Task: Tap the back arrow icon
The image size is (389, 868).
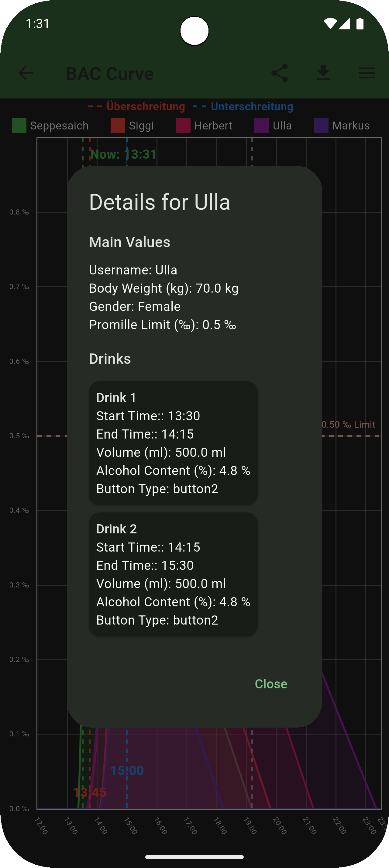Action: point(26,73)
